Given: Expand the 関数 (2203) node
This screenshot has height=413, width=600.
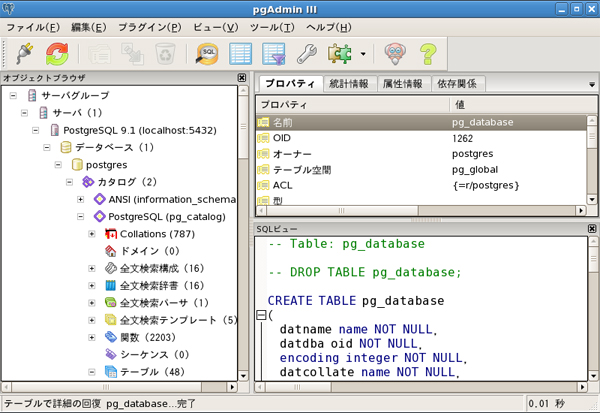Looking at the screenshot, I should (x=92, y=337).
